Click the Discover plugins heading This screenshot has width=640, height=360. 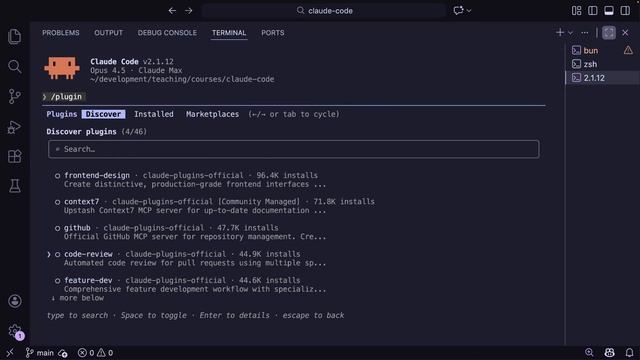[x=81, y=132]
